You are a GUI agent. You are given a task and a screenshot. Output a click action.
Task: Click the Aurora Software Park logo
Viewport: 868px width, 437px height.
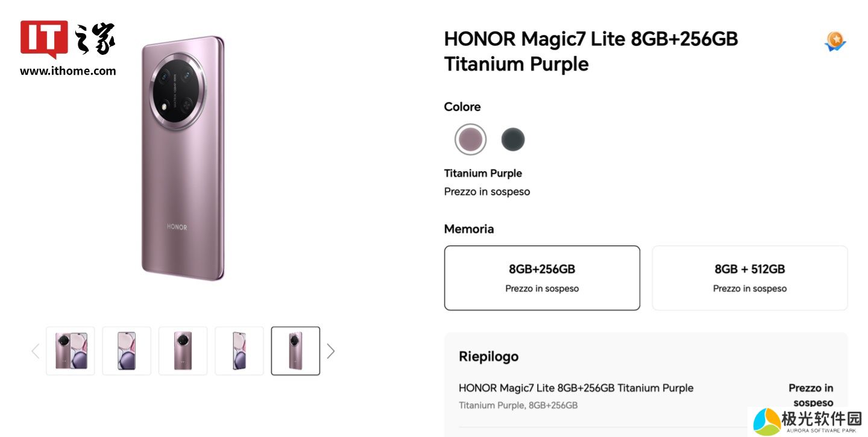coord(807,421)
